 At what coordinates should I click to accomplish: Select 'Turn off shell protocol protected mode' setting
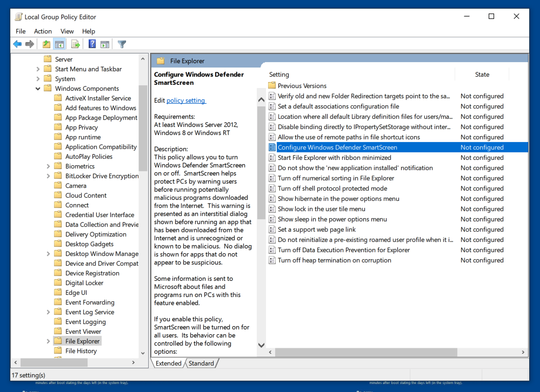coord(332,188)
